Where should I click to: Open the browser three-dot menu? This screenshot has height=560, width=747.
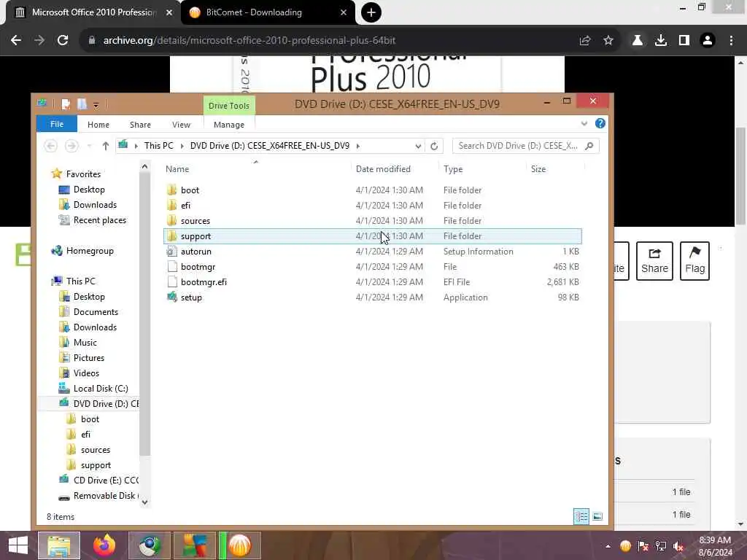click(731, 41)
